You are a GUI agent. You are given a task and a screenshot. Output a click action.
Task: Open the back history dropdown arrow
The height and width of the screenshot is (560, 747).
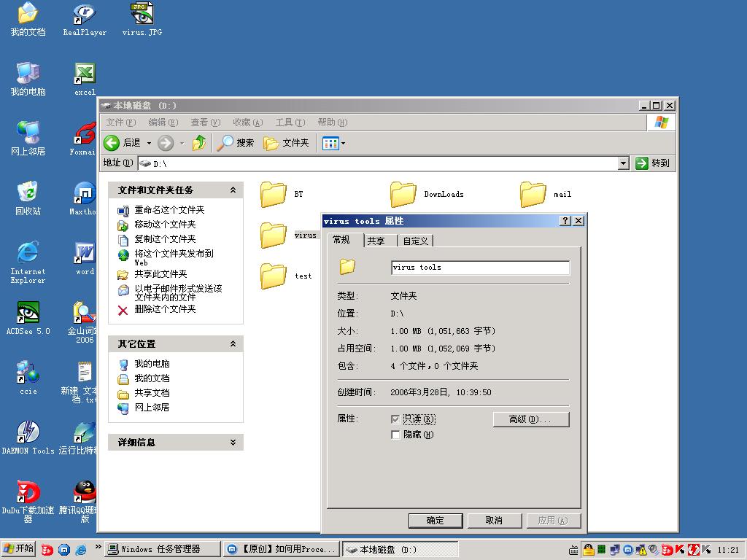click(x=149, y=143)
